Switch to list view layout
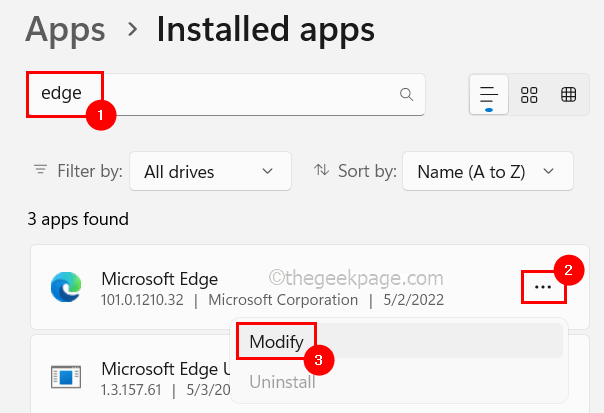This screenshot has width=604, height=413. 489,94
